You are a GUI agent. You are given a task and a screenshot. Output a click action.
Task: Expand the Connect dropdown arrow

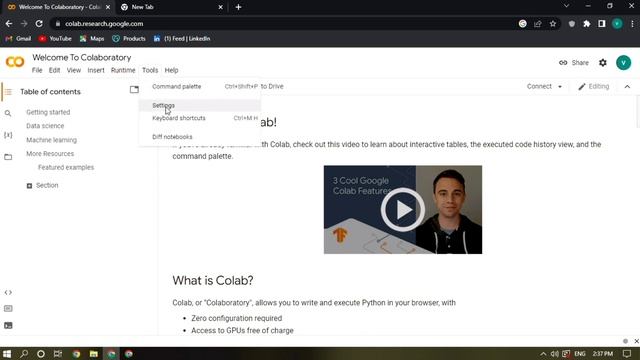click(x=560, y=87)
